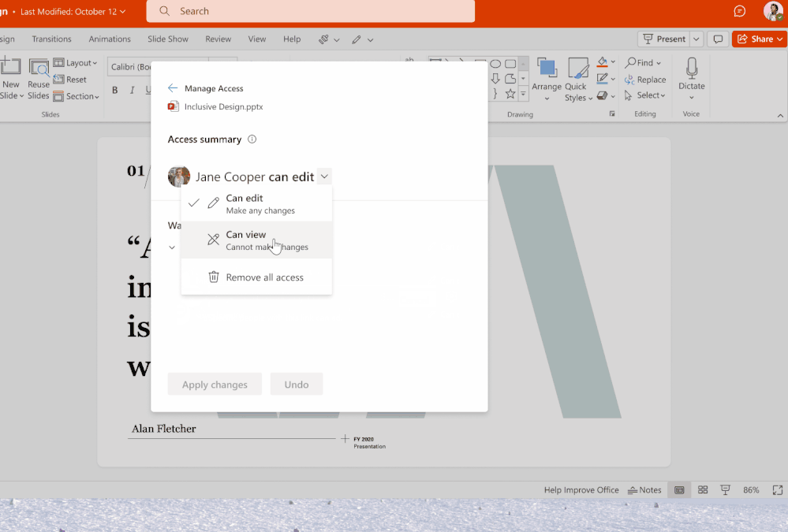The width and height of the screenshot is (788, 532).
Task: Click the Dictate microphone icon
Action: coord(692,69)
